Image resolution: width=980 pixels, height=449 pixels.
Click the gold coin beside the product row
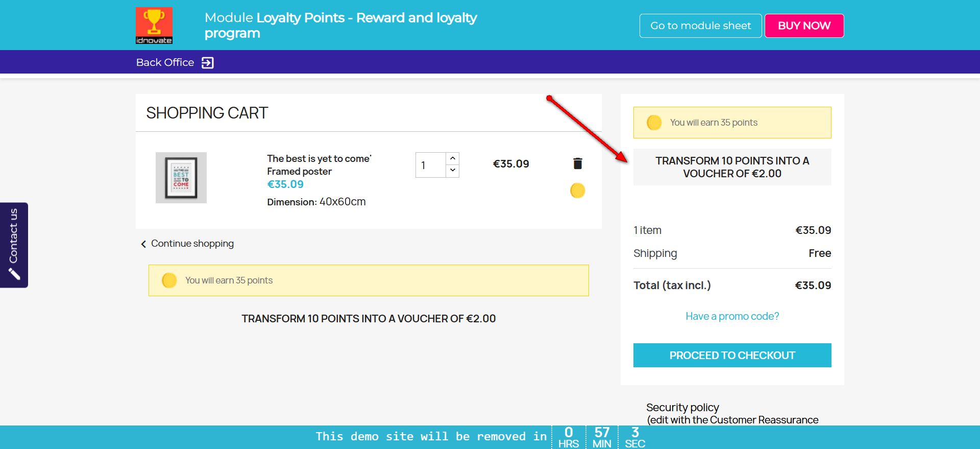pyautogui.click(x=577, y=191)
